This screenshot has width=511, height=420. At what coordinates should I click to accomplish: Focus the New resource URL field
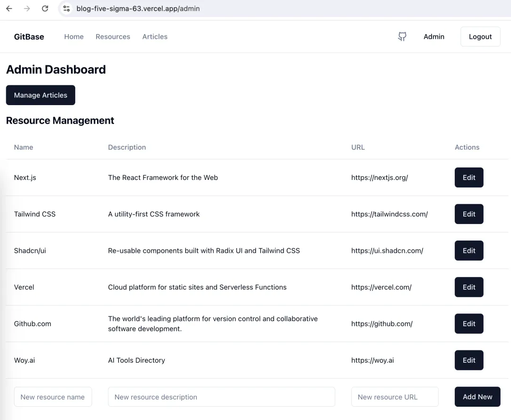click(x=395, y=397)
